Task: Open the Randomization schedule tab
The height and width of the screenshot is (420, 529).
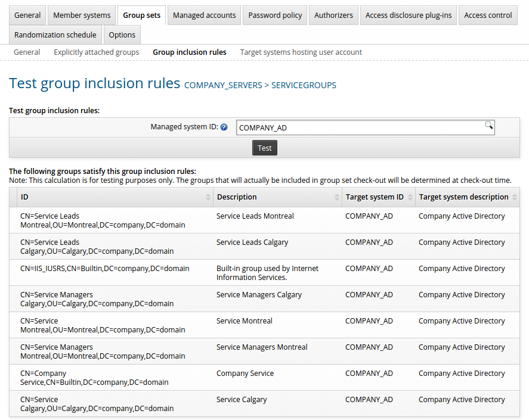Action: click(x=55, y=35)
